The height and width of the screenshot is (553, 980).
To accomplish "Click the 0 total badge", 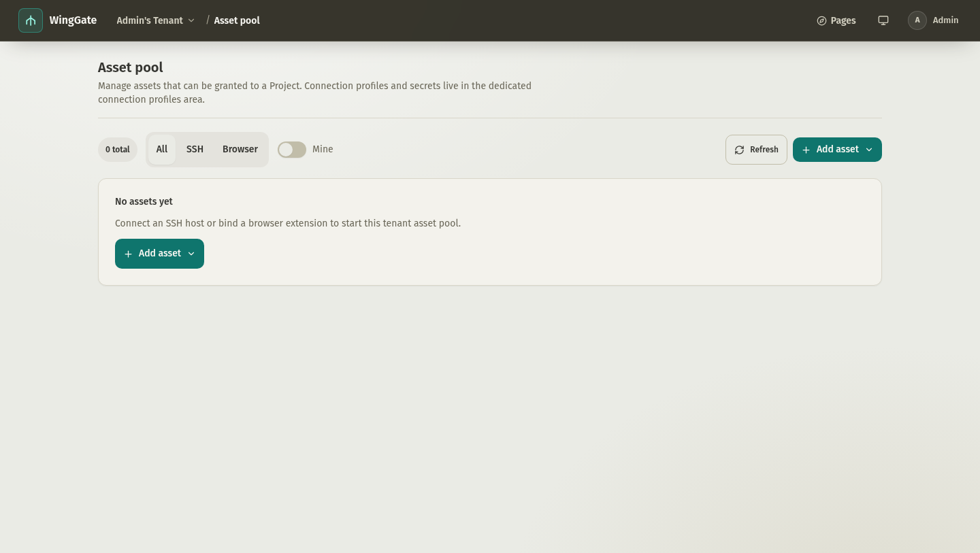I will [118, 150].
